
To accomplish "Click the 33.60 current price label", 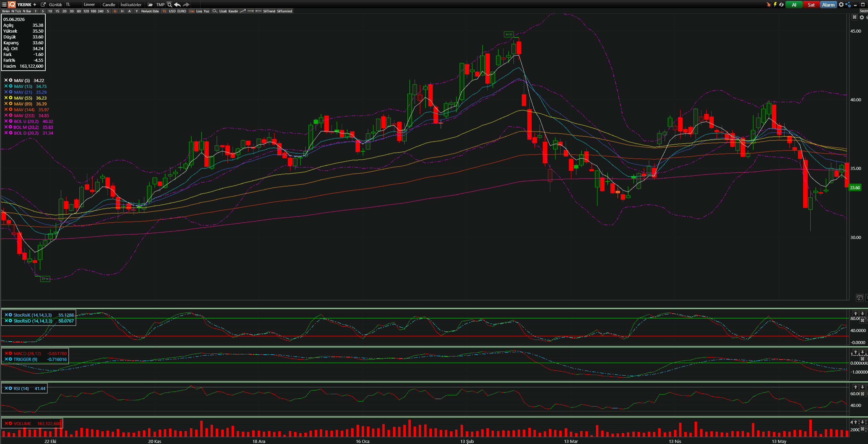I will [x=855, y=187].
